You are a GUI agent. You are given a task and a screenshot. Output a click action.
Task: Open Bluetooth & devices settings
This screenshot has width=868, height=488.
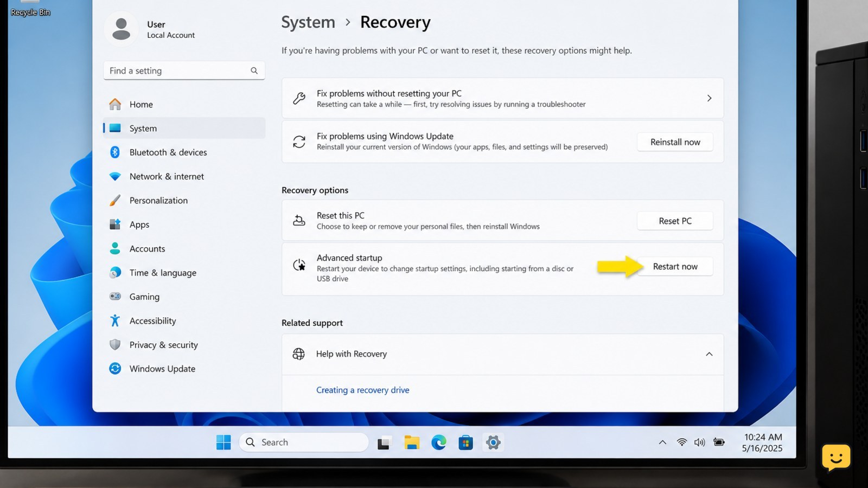pyautogui.click(x=184, y=152)
